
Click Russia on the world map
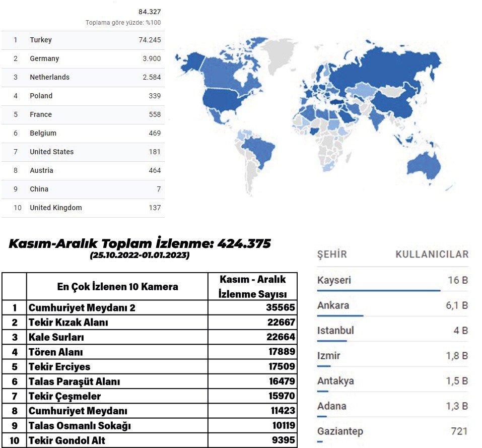[x=383, y=71]
